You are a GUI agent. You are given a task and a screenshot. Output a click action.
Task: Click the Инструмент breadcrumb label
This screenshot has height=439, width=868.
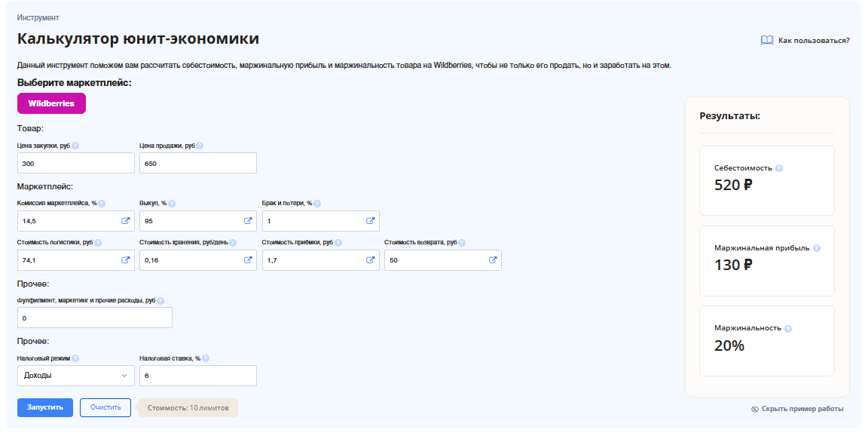tap(38, 17)
